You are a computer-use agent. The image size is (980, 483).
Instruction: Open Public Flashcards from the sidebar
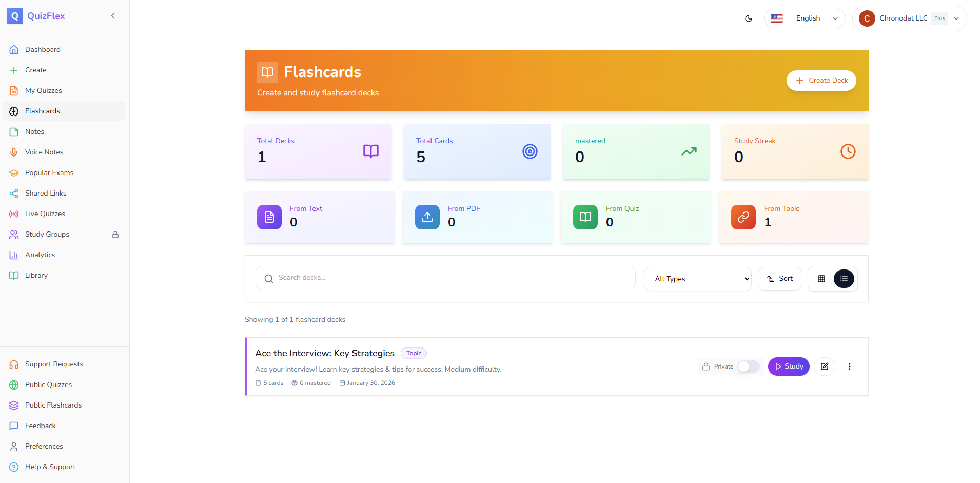click(x=53, y=405)
